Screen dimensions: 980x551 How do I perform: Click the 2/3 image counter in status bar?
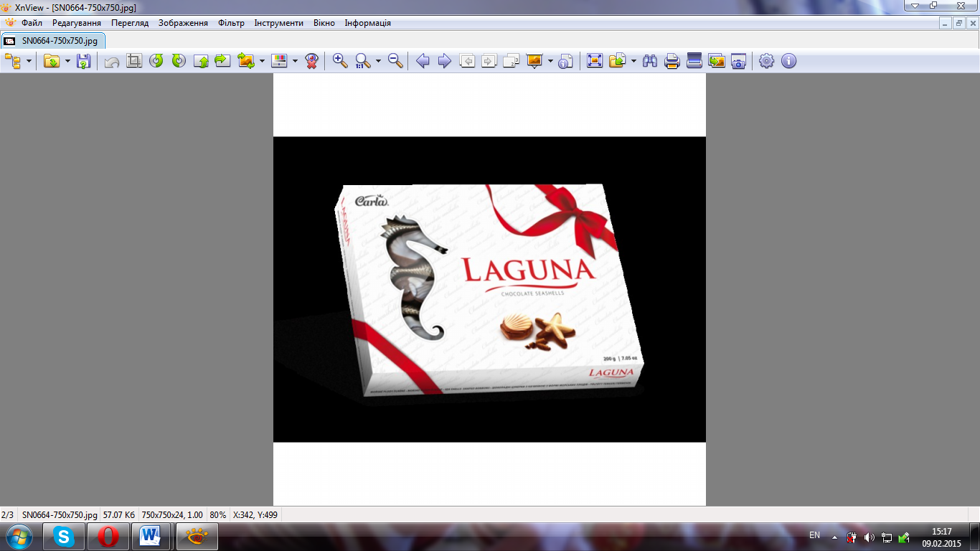[8, 514]
